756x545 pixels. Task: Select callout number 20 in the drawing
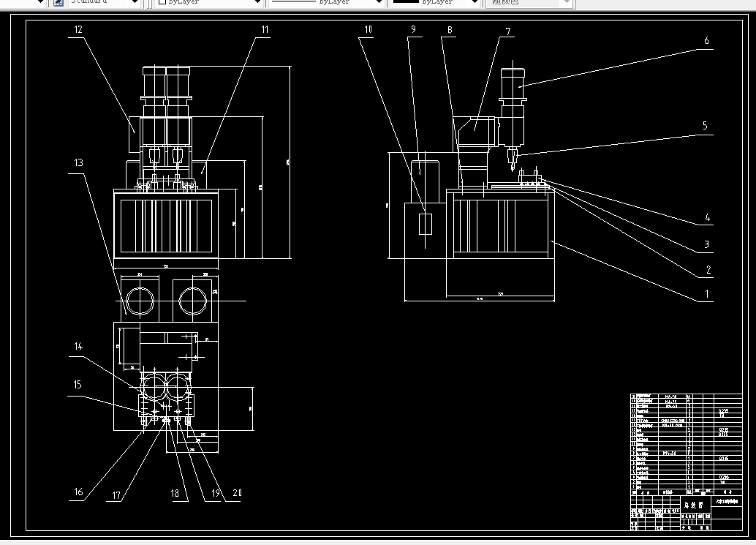(237, 492)
